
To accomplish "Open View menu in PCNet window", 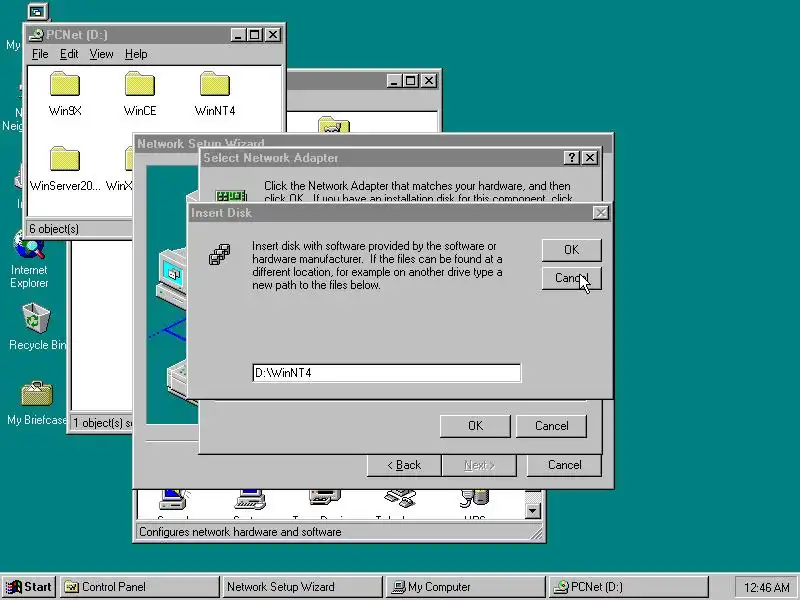I will point(101,54).
